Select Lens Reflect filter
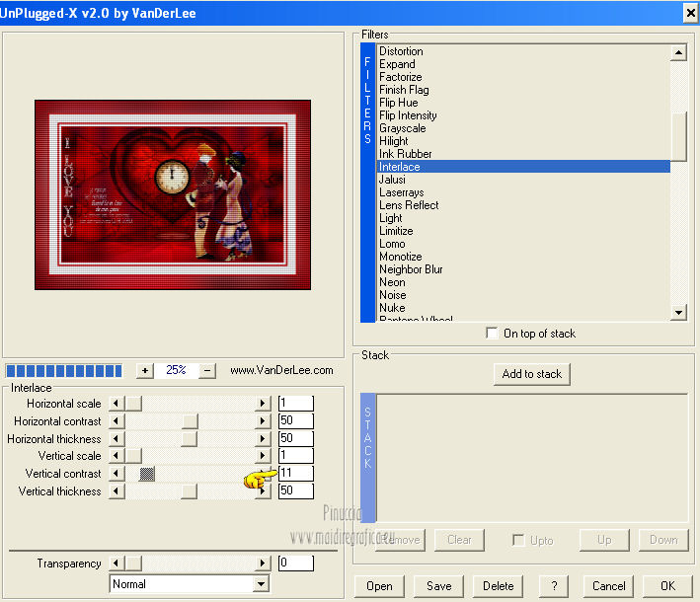Viewport: 700px width, 602px height. (x=523, y=205)
